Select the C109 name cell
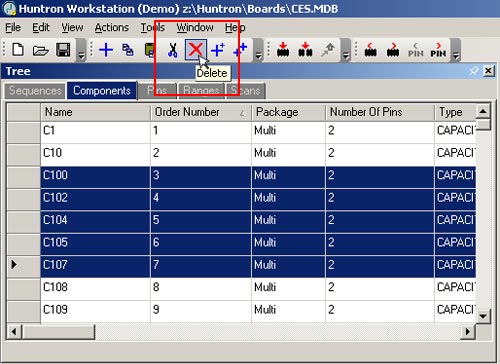Viewport: 500px width, 364px height. pyautogui.click(x=96, y=311)
